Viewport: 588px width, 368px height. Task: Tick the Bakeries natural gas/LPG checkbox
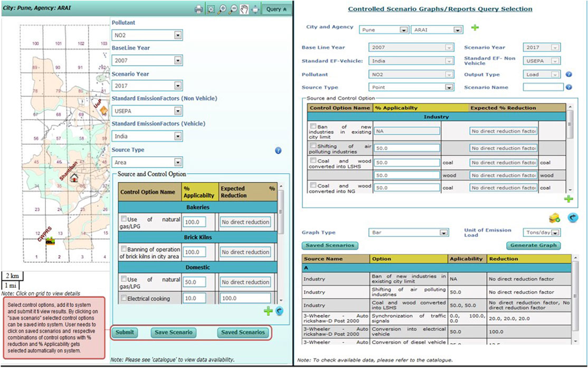point(124,219)
